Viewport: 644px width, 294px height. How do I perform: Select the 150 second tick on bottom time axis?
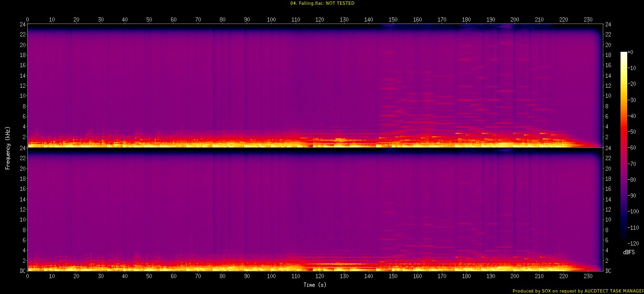tap(393, 277)
